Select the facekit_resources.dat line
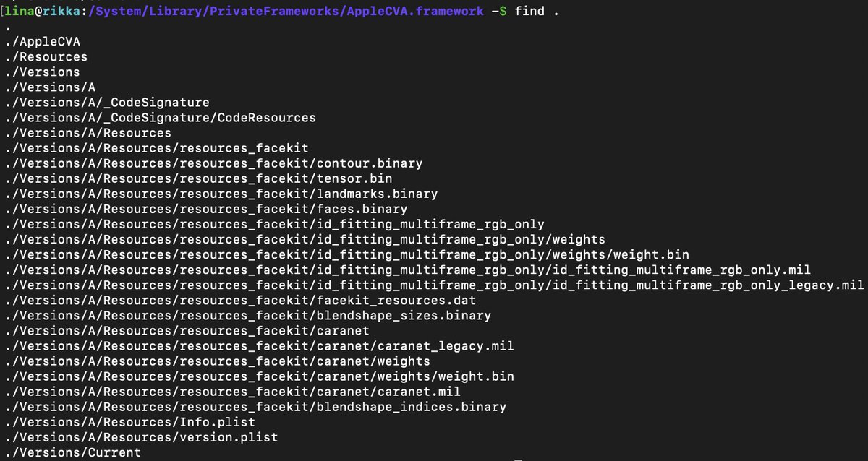This screenshot has height=461, width=868. 240,300
